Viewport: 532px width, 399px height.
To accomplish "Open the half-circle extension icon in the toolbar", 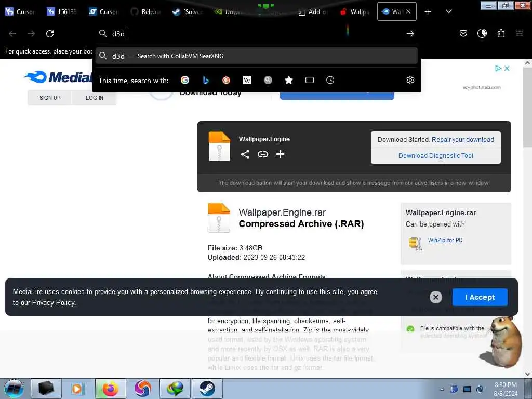I will (x=482, y=33).
